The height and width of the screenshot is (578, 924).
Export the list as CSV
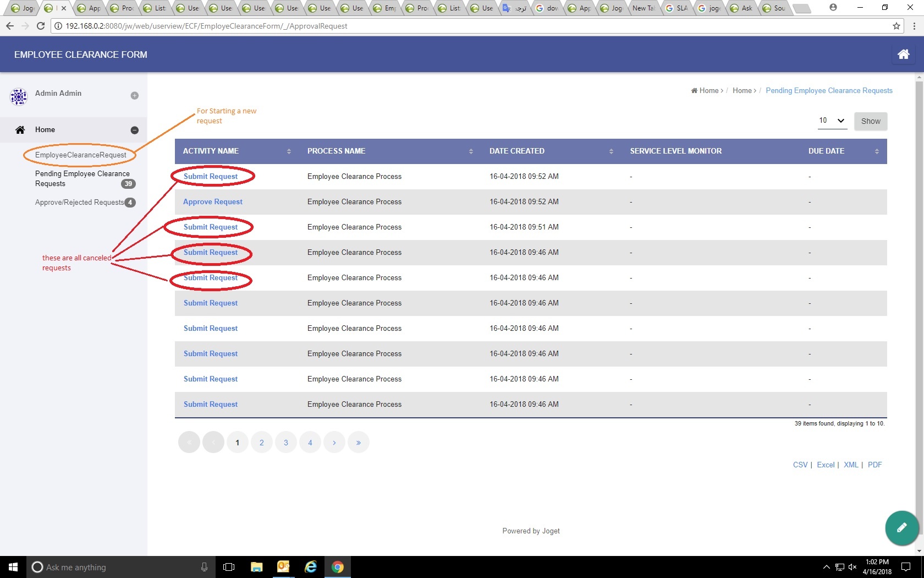pyautogui.click(x=800, y=465)
